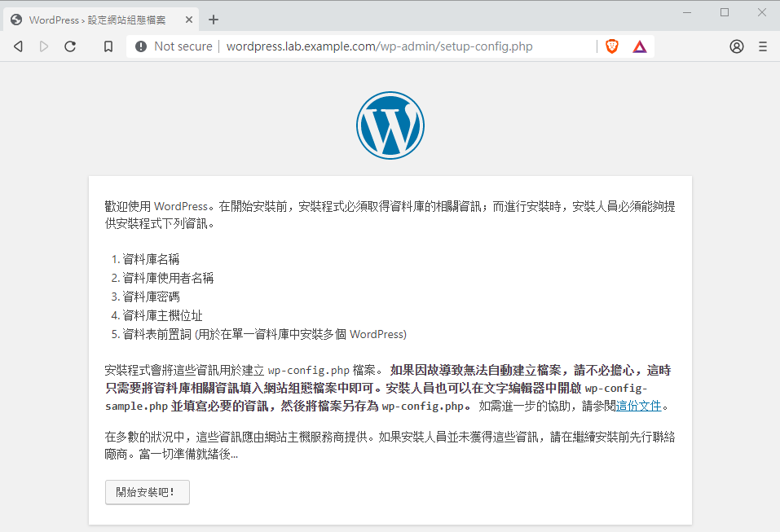
Task: Open the 這份文件 documentation link
Action: (639, 406)
